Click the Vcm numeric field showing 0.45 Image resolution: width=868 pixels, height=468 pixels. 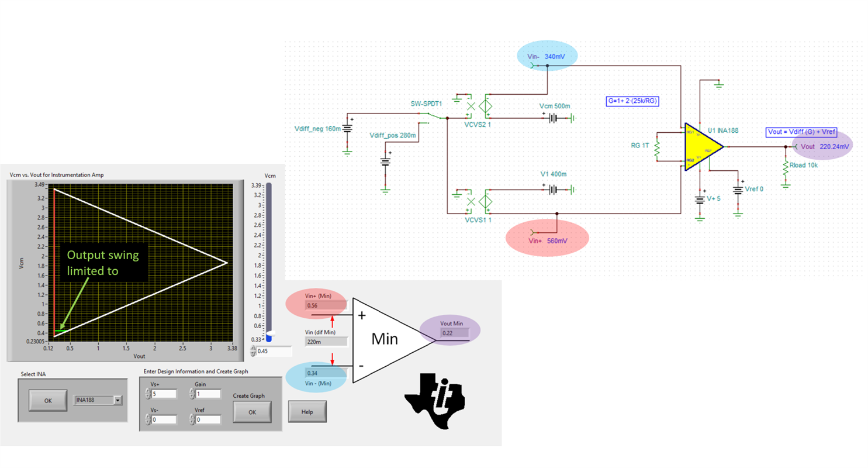pyautogui.click(x=274, y=351)
